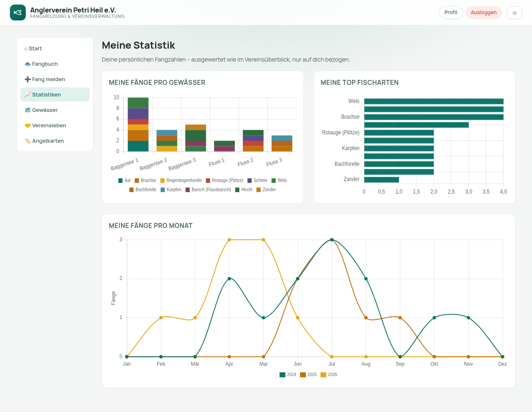Image resolution: width=532 pixels, height=416 pixels.
Task: Click the Zander legend swatch under the Gewässer chart
Action: [x=259, y=190]
